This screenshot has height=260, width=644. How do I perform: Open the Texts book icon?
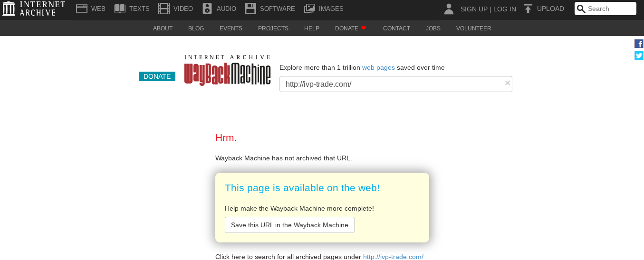click(120, 9)
